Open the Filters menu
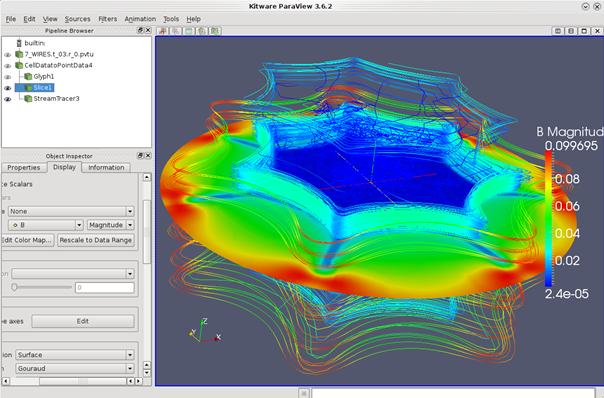This screenshot has height=398, width=604. 107,19
